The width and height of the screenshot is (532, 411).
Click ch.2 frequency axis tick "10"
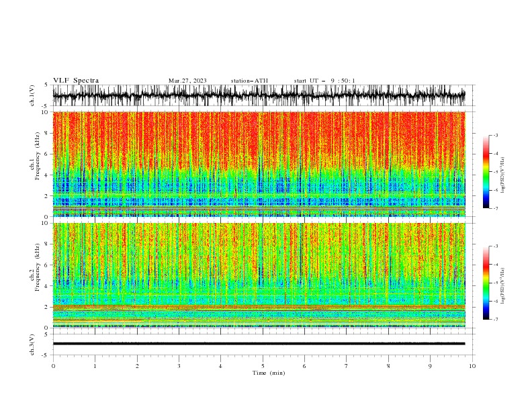45,223
